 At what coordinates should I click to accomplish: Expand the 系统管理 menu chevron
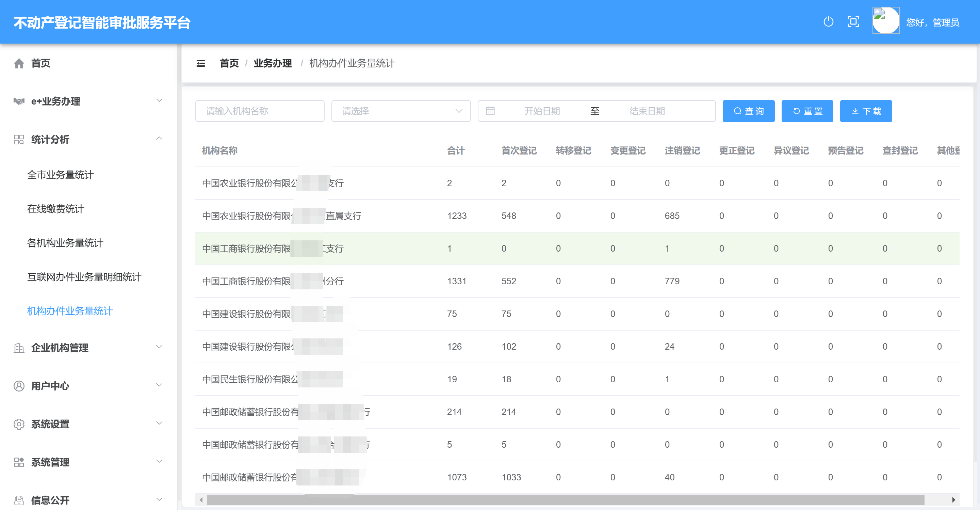(x=159, y=461)
